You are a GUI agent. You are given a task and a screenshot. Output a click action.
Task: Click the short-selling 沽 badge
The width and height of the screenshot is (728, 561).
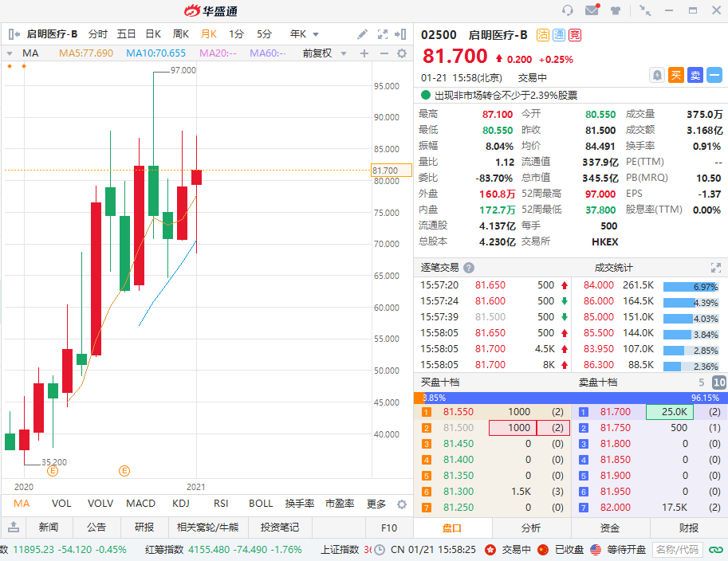tap(543, 35)
